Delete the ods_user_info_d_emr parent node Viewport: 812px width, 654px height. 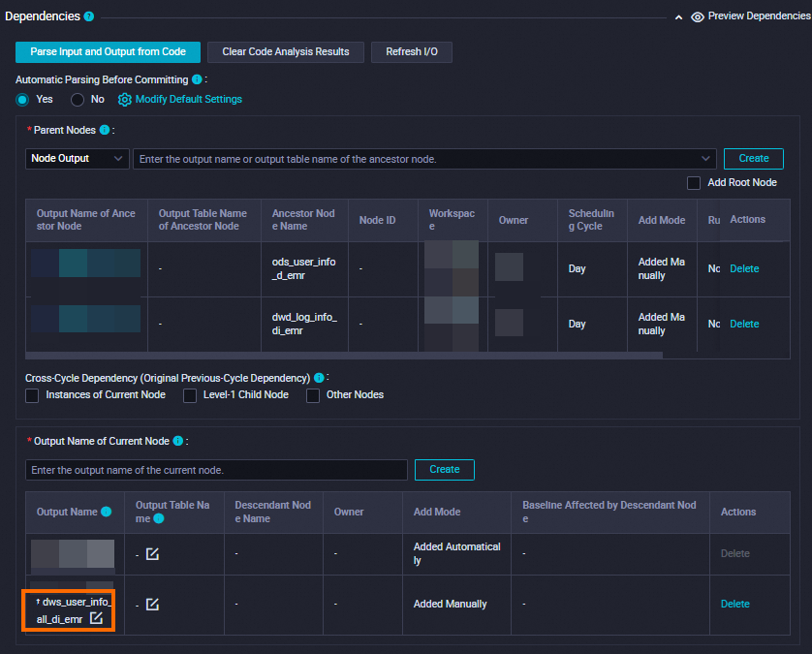744,268
